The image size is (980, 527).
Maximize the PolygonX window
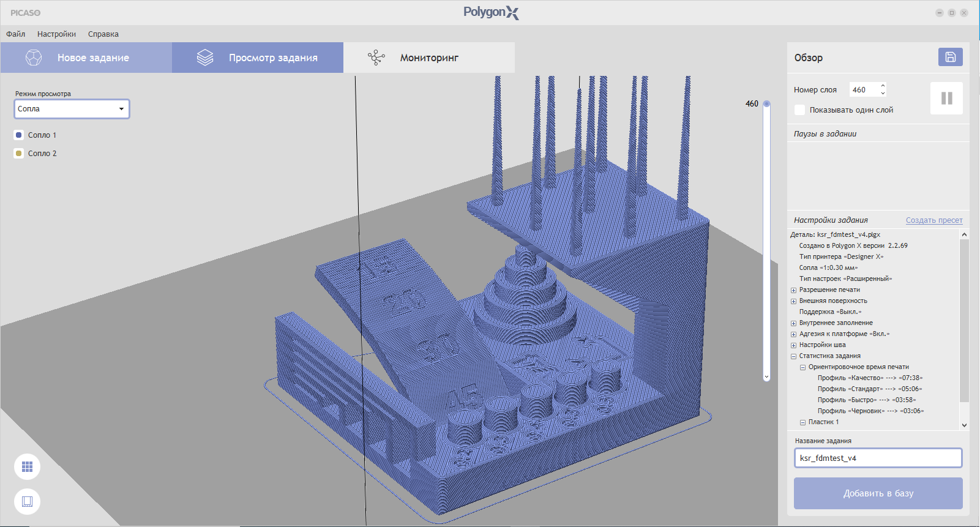click(x=952, y=13)
